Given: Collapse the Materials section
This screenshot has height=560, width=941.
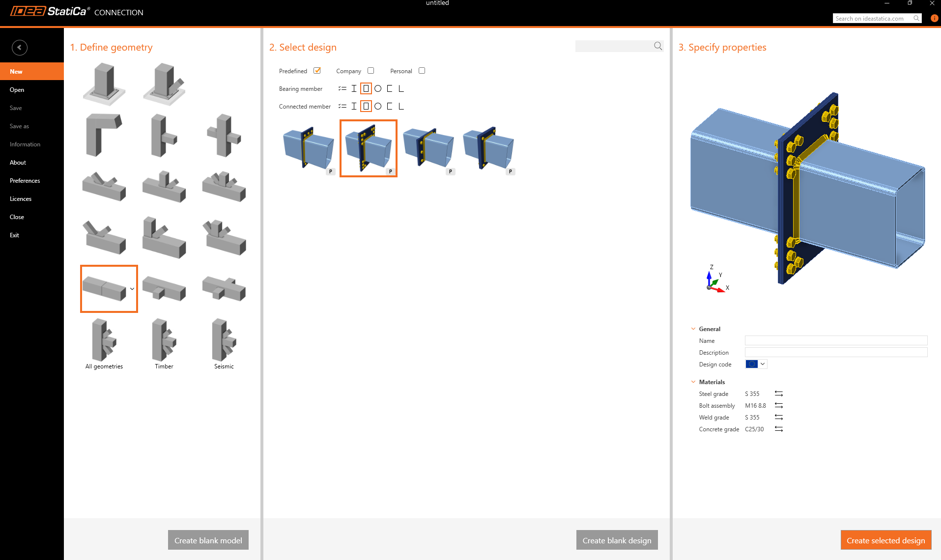Looking at the screenshot, I should tap(693, 382).
